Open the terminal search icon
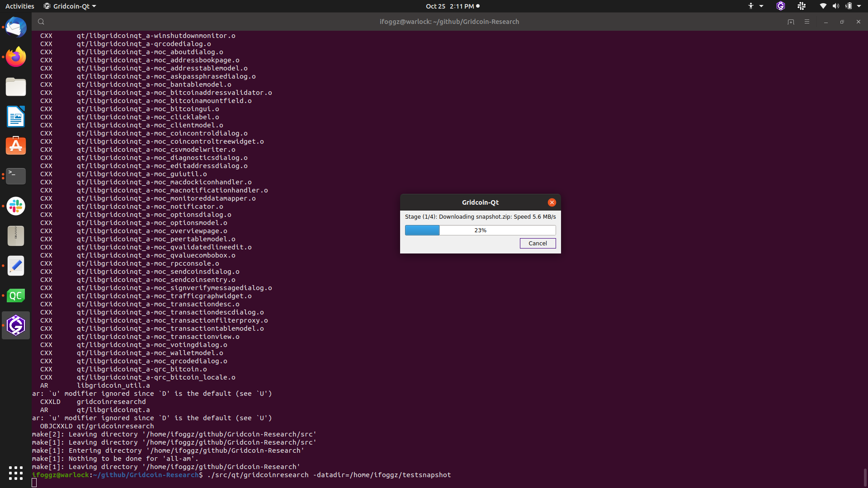 (x=41, y=22)
